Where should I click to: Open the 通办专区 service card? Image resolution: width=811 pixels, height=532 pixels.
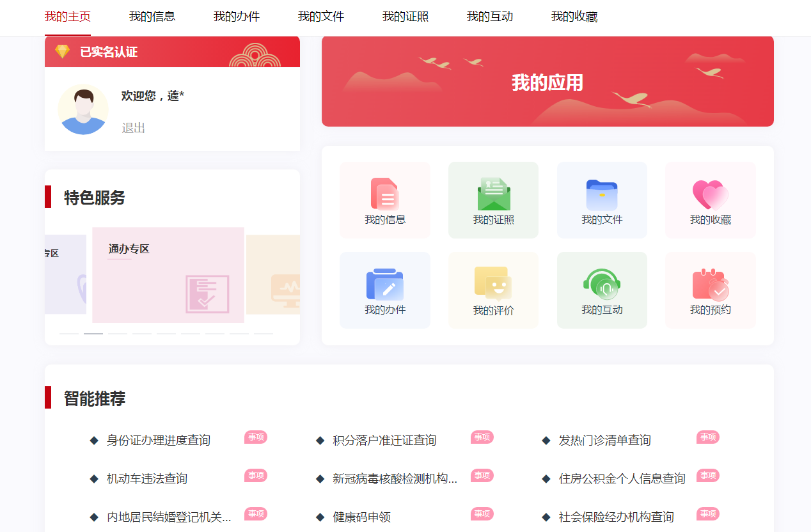point(168,275)
